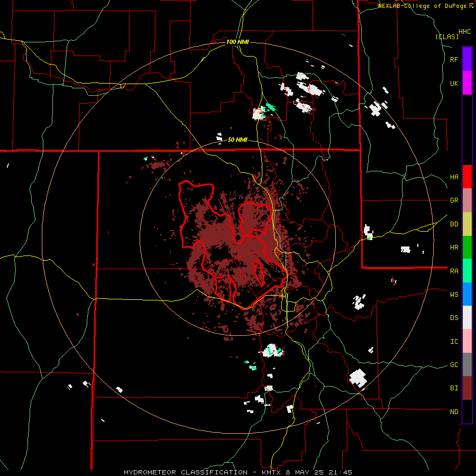Click the ND legend label
This screenshot has width=476, height=476.
coord(454,412)
